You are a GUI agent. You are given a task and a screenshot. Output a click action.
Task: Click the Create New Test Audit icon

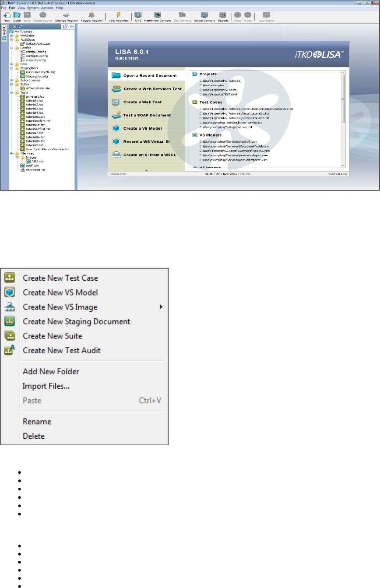(10, 350)
